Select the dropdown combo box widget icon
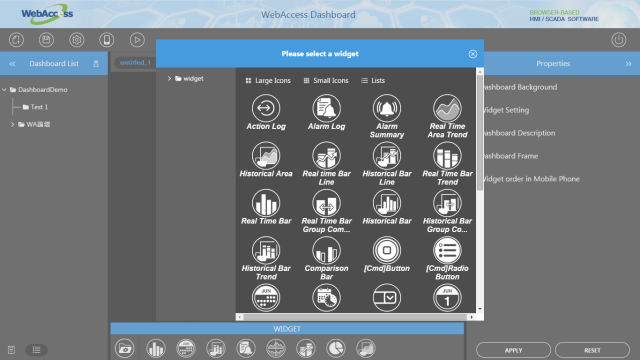Viewport: 640px width, 360px height. pyautogui.click(x=387, y=298)
